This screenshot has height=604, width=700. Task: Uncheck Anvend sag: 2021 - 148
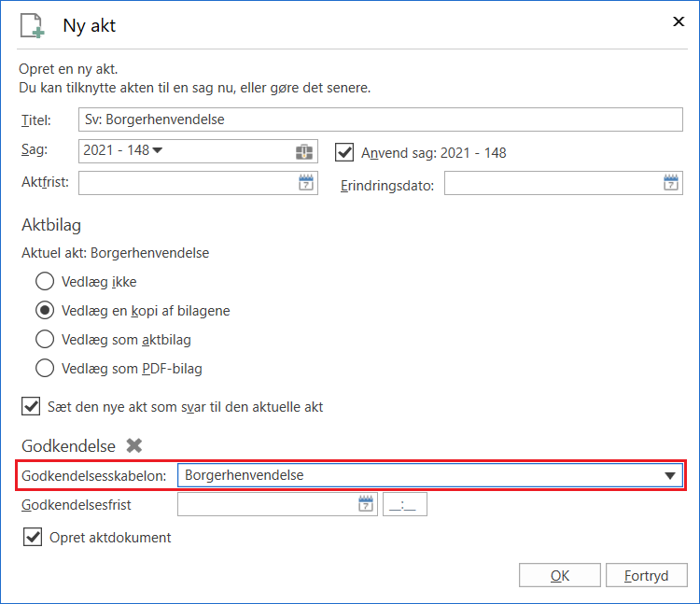(344, 151)
